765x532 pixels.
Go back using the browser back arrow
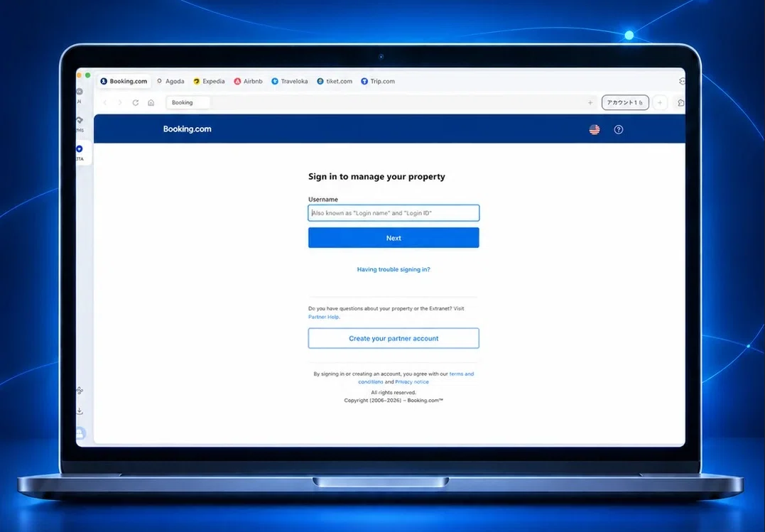pyautogui.click(x=105, y=102)
